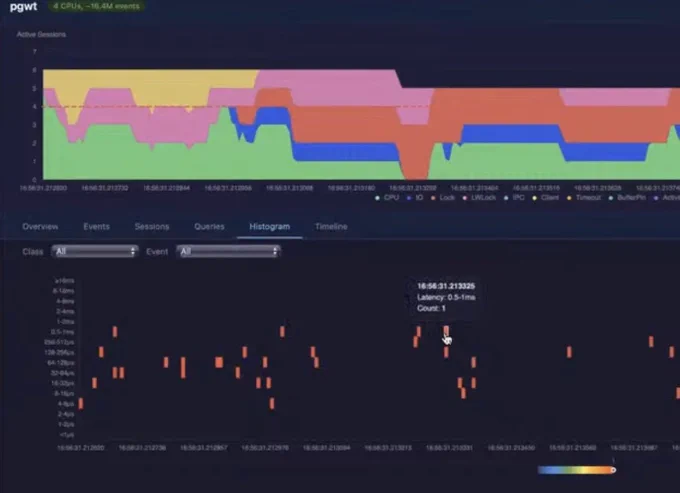Click the '32-64µs' latency axis label

click(x=62, y=373)
